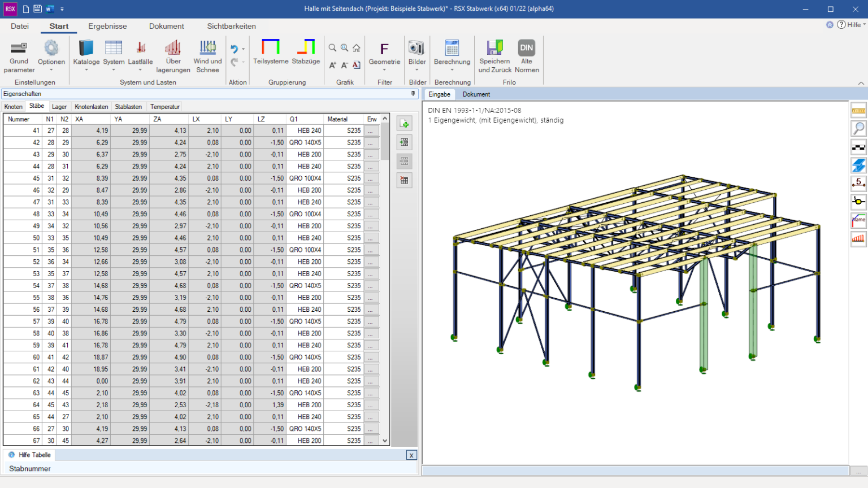Expand the Berechnung dropdown
Image resolution: width=868 pixels, height=488 pixels.
pyautogui.click(x=452, y=70)
